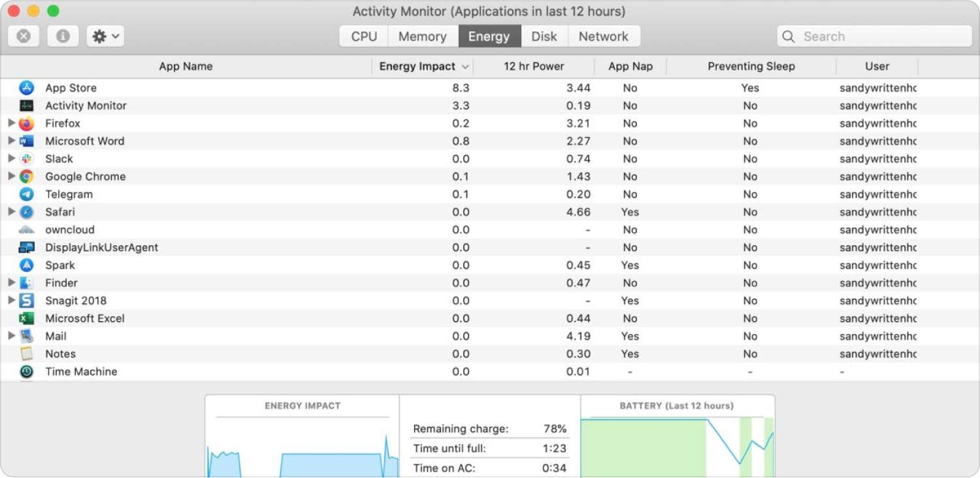Expand the Firefox process group

[12, 123]
